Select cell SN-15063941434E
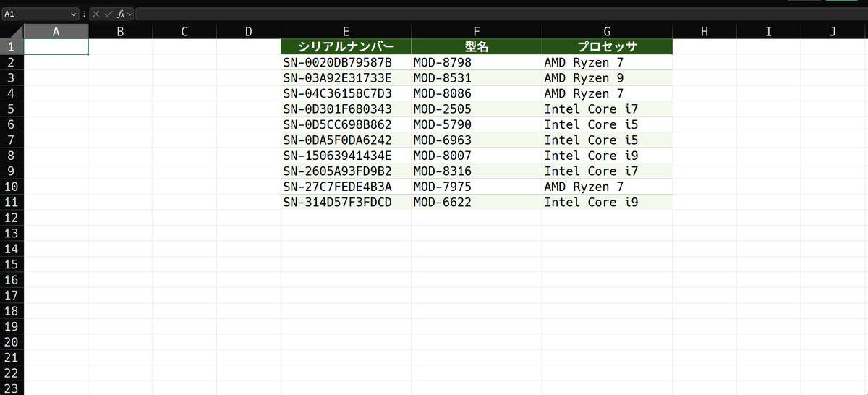Screen dimensions: 868x395 [x=346, y=156]
